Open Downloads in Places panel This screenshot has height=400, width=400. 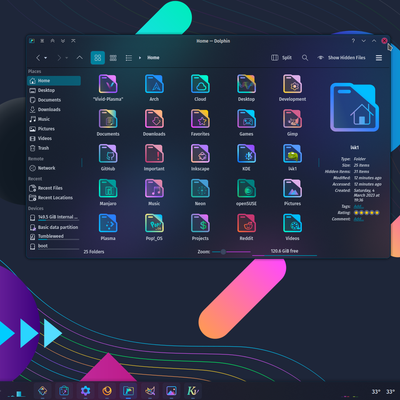[x=54, y=110]
